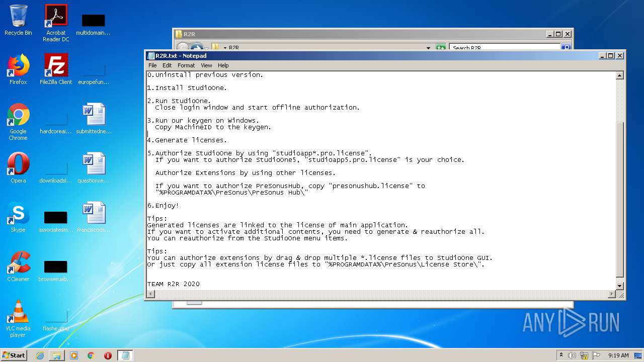Open the browserusb desktop file

click(56, 270)
